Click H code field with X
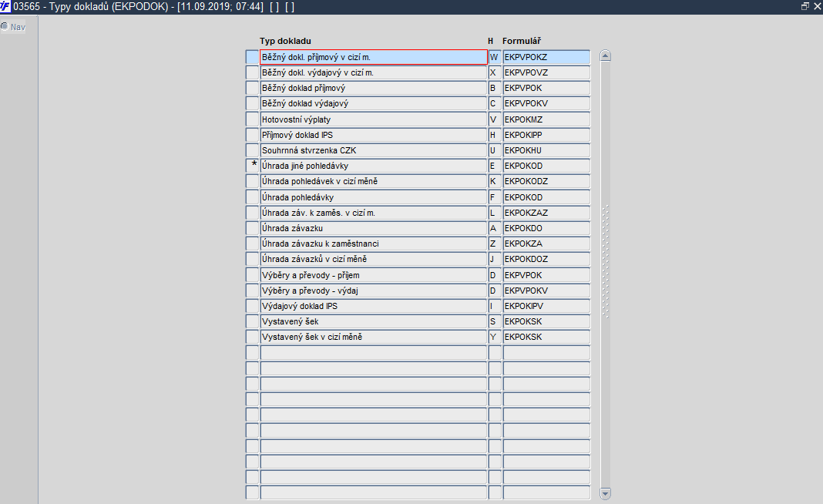The image size is (823, 504). pyautogui.click(x=495, y=72)
